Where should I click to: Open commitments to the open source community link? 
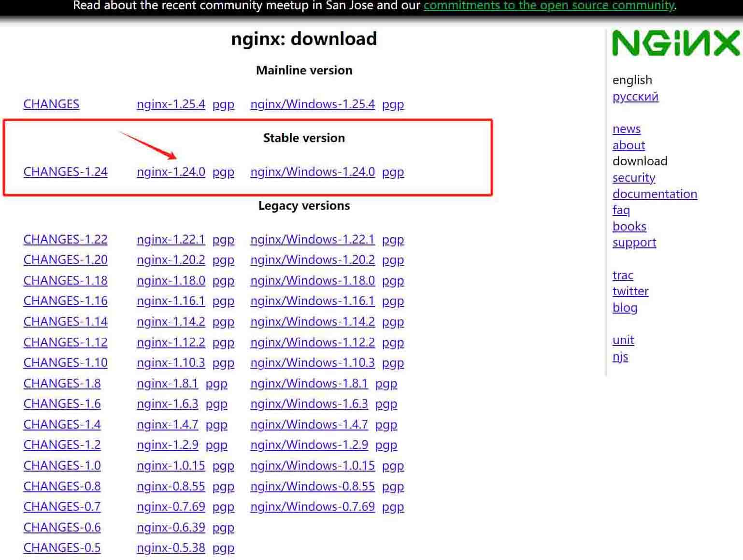point(549,6)
